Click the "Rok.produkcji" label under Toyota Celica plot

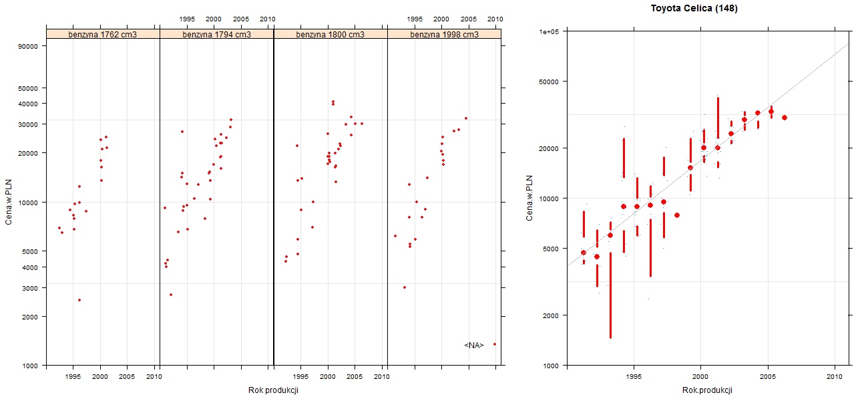[708, 390]
